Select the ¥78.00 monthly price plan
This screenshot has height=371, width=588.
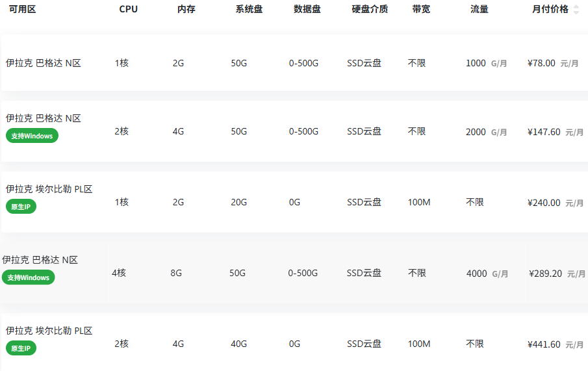point(542,64)
